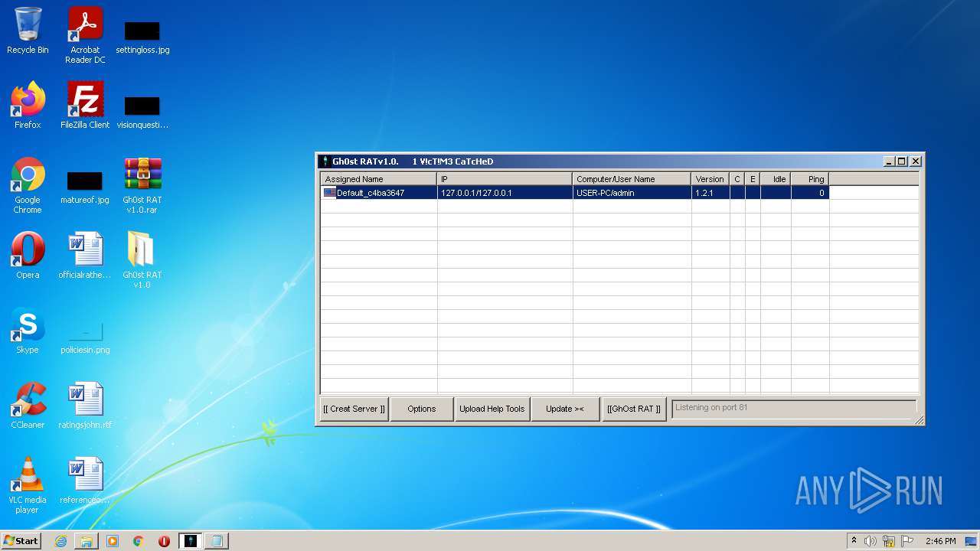The width and height of the screenshot is (980, 551).
Task: Select ratingsjohn.rtf document
Action: [85, 406]
